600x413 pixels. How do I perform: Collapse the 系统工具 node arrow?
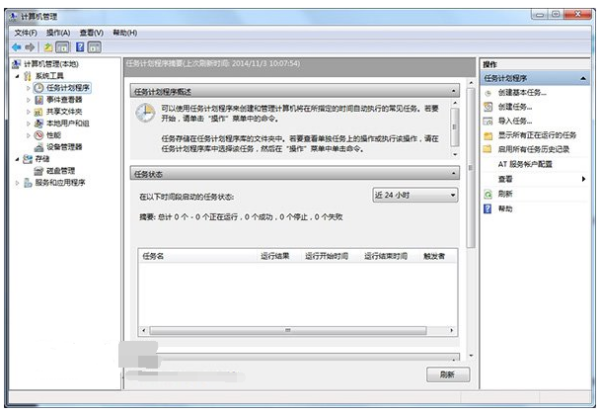[17, 76]
